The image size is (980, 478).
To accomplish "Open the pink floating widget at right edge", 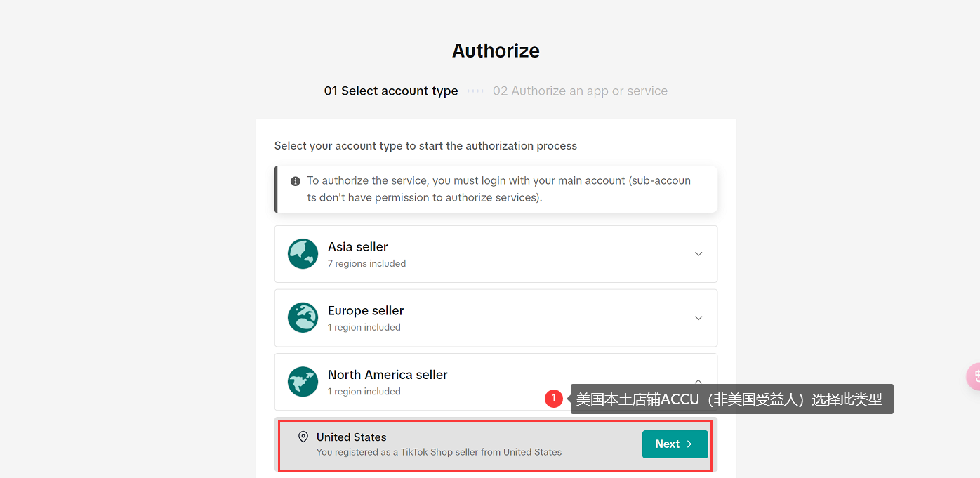I will (974, 376).
